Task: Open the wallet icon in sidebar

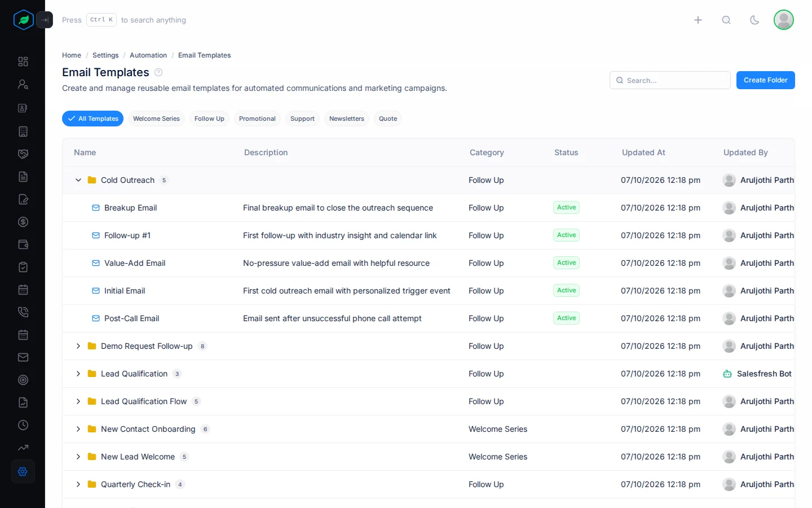Action: coord(23,244)
